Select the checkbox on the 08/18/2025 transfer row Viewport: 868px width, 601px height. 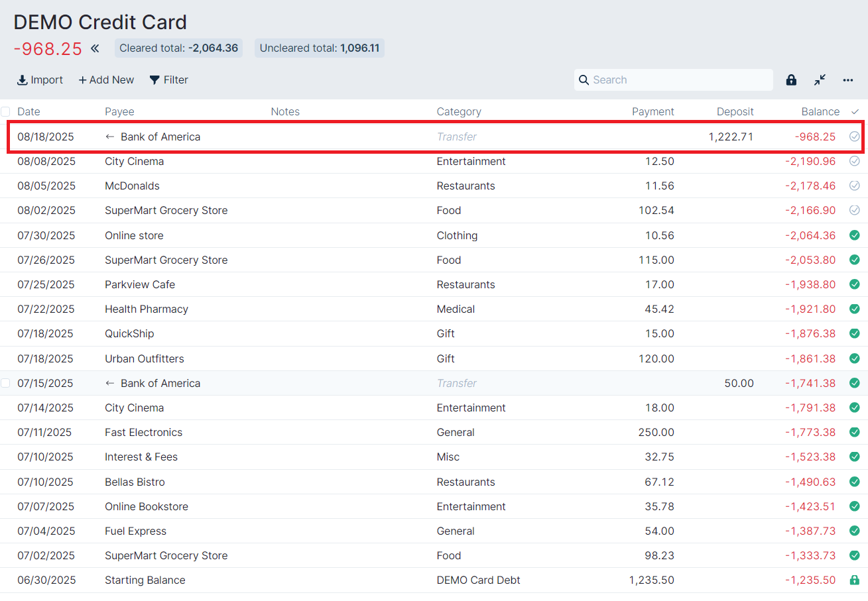click(x=5, y=136)
